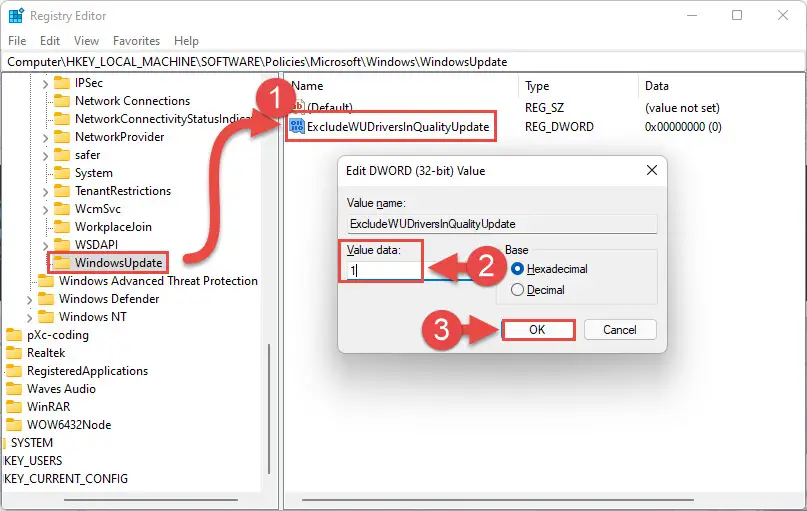Click the Realtek folder icon

point(14,353)
